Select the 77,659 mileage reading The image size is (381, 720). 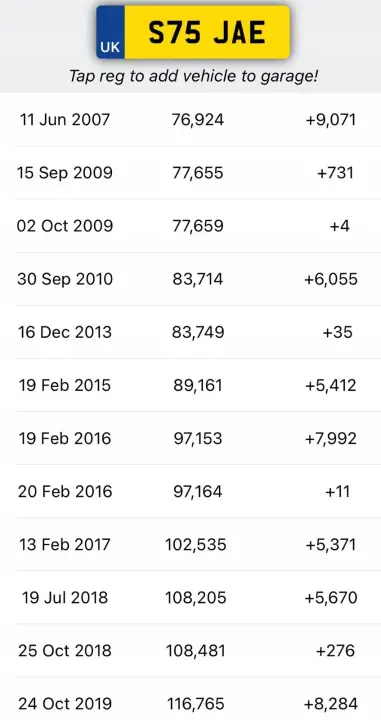198,226
